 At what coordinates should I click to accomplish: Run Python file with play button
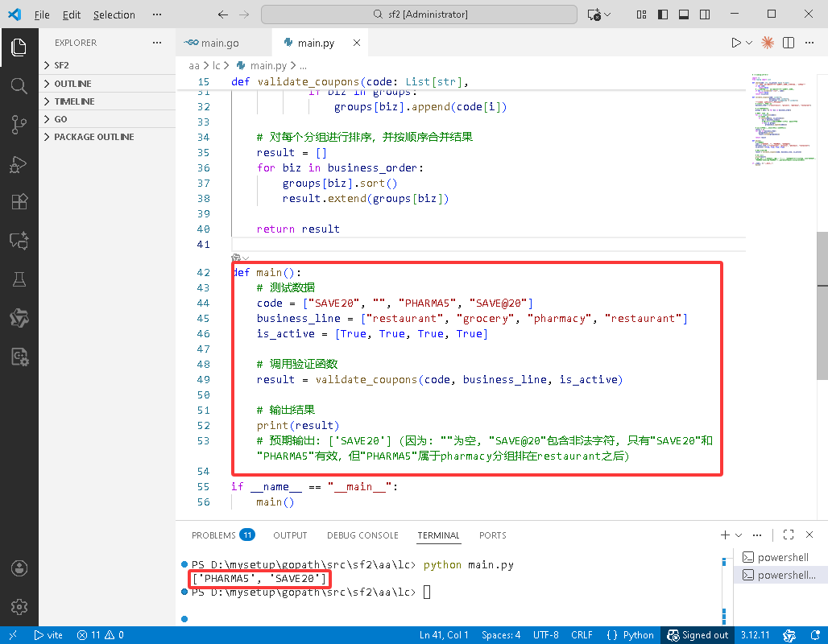coord(736,43)
